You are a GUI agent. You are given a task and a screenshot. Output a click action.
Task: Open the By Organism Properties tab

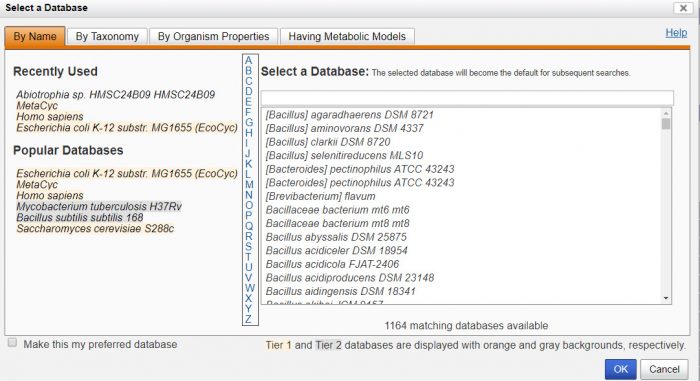click(x=213, y=36)
